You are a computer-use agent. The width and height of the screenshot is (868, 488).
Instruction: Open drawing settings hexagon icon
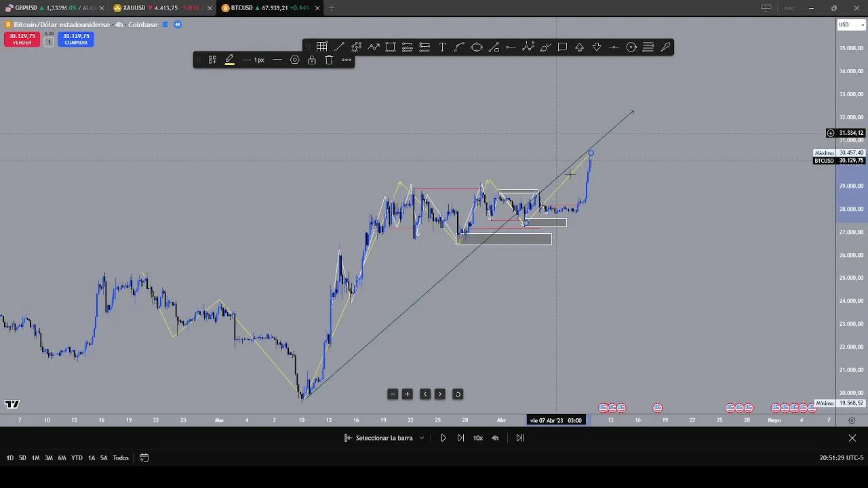tap(294, 60)
